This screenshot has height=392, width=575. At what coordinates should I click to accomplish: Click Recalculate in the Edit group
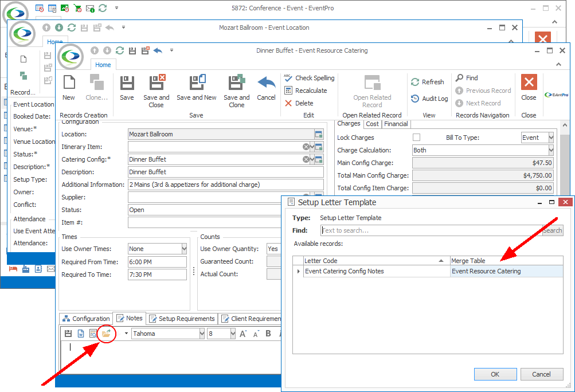point(306,91)
